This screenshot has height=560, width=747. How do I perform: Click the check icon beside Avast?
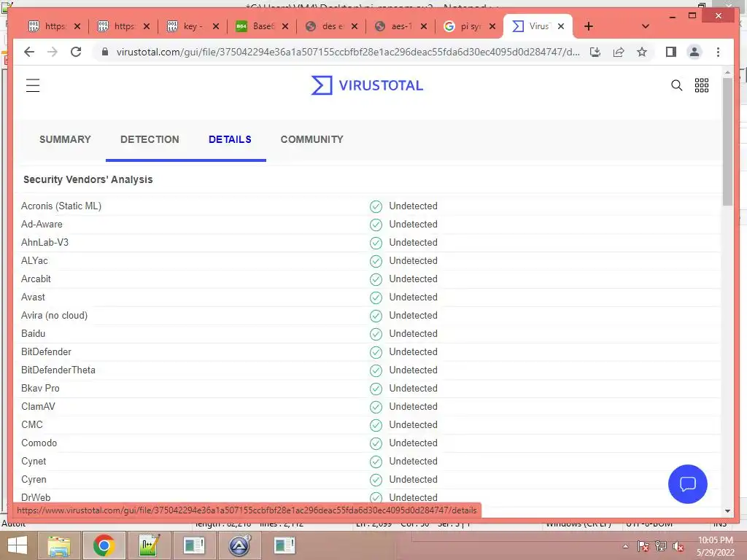click(x=376, y=297)
